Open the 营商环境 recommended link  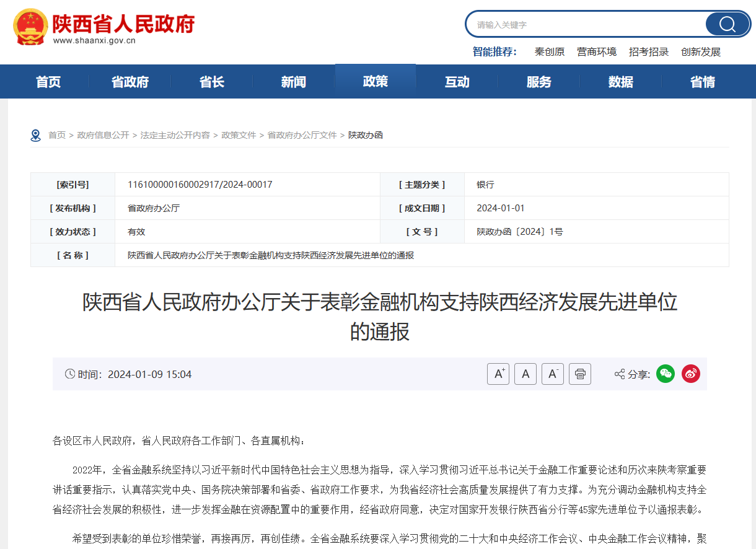(596, 52)
